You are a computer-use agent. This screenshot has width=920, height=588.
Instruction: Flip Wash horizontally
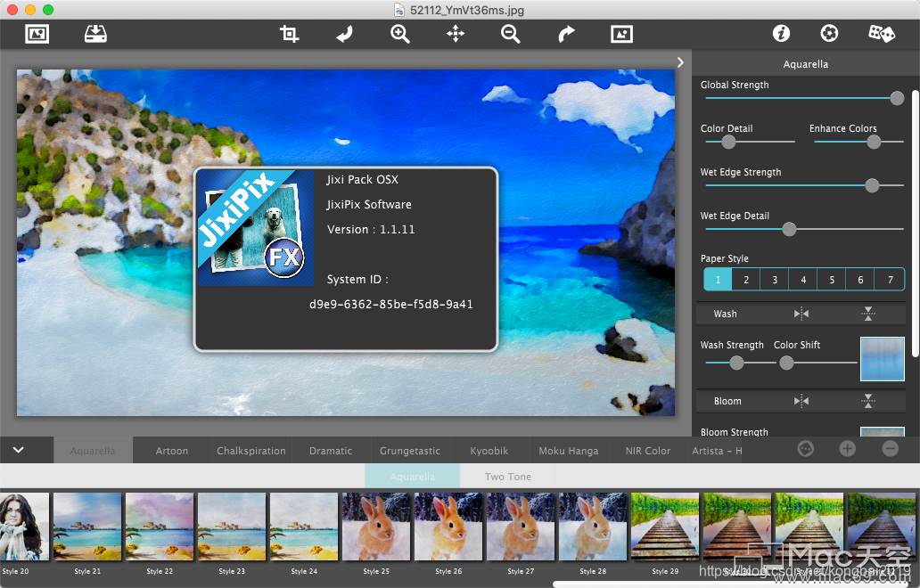(x=801, y=314)
